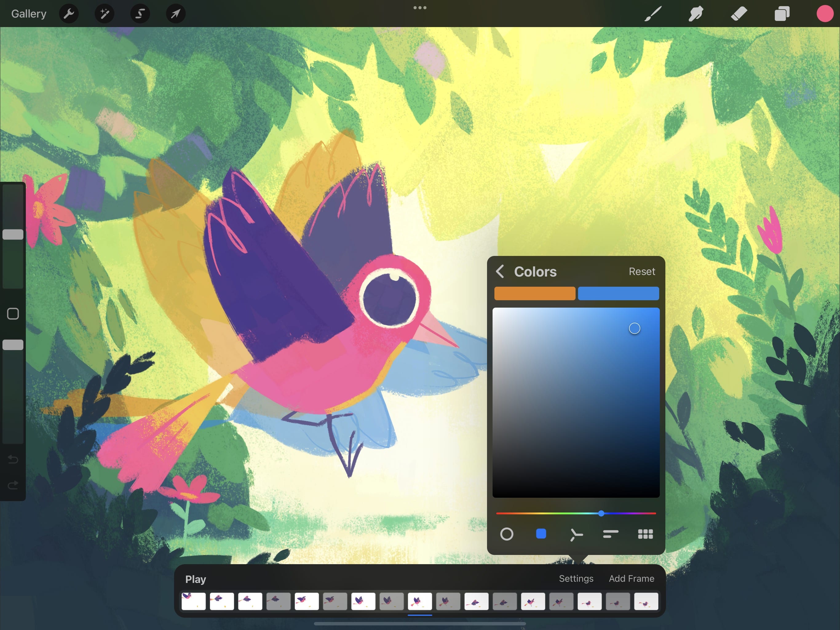
Task: Activate the Transform arrow tool
Action: click(176, 14)
